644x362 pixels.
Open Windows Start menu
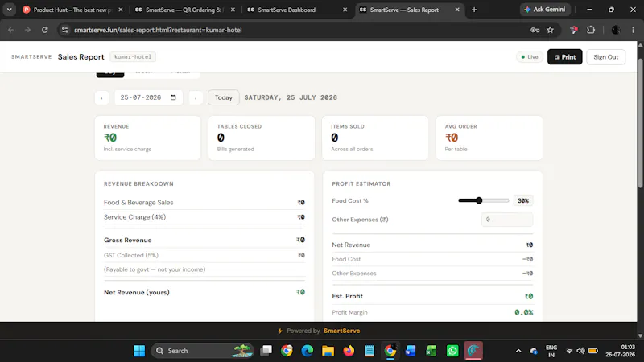(139, 351)
